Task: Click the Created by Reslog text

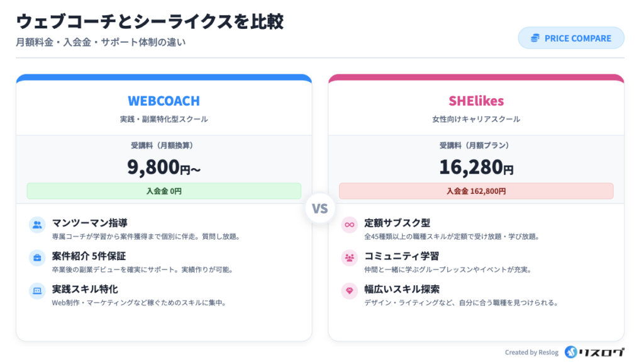Action: click(531, 353)
